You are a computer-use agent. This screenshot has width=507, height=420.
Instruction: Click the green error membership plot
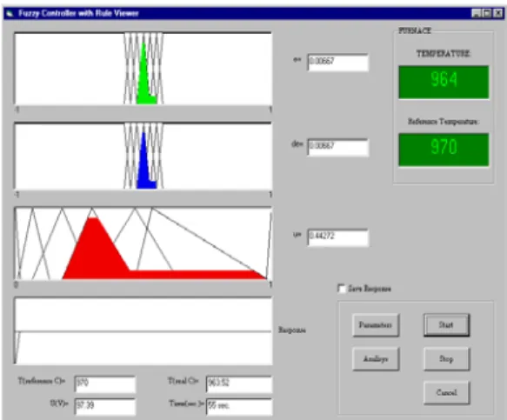point(143,69)
